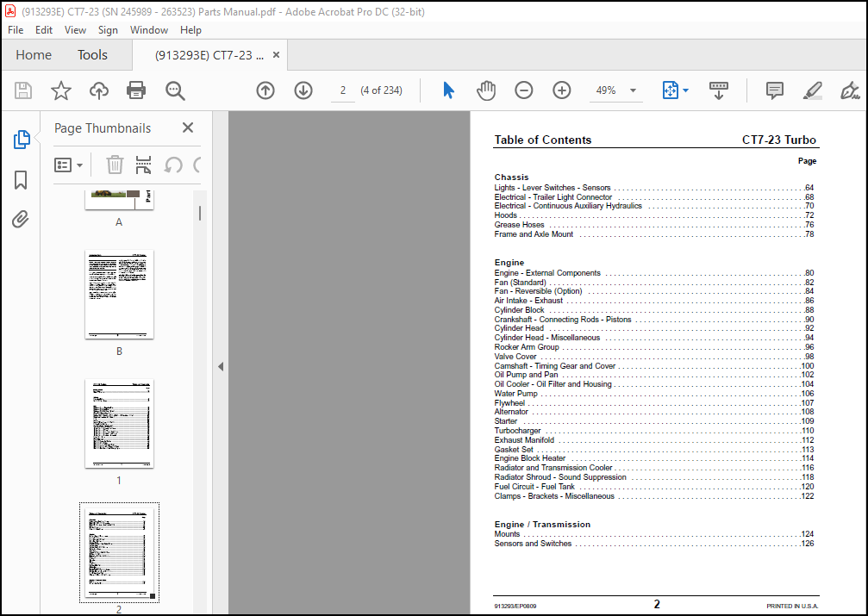Click the Frame and Axle Mount entry
The image size is (868, 616).
pyautogui.click(x=653, y=234)
